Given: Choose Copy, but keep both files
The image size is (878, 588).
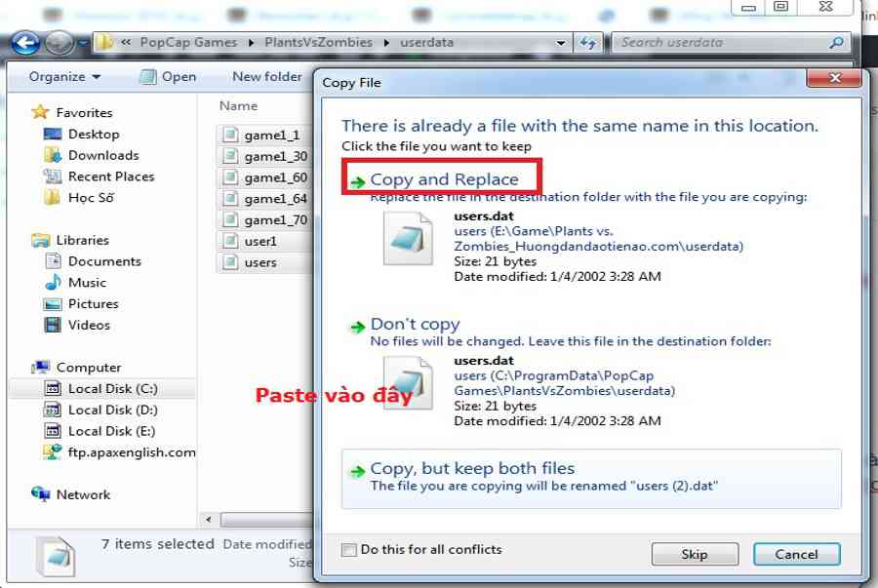Looking at the screenshot, I should (x=591, y=478).
